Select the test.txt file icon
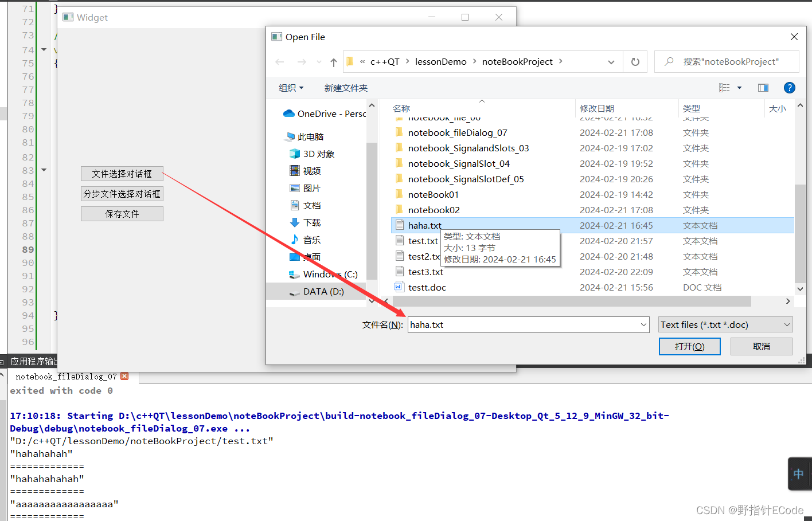The image size is (812, 521). click(399, 241)
